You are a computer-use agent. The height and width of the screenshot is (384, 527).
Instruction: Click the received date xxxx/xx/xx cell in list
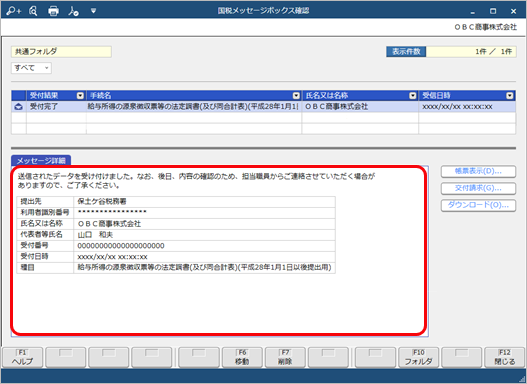[467, 107]
